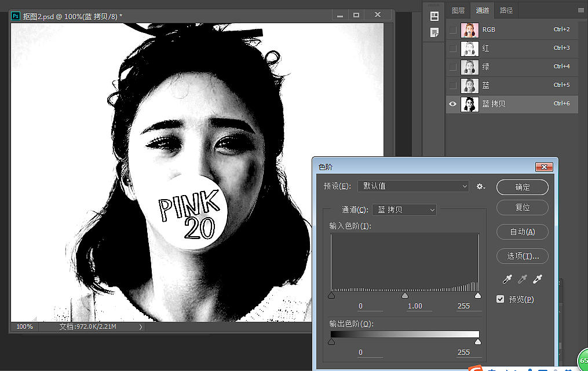The width and height of the screenshot is (588, 371).
Task: Select the gray point eyedropper
Action: [x=522, y=278]
